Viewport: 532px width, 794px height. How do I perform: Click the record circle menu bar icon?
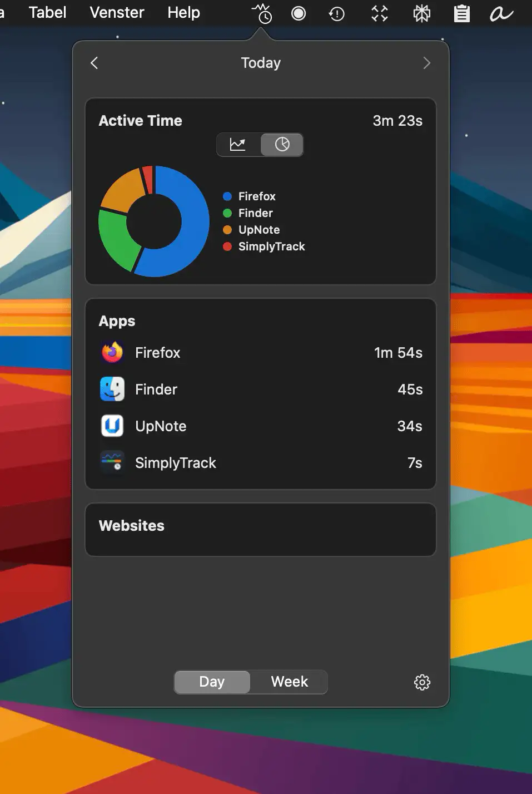point(299,13)
